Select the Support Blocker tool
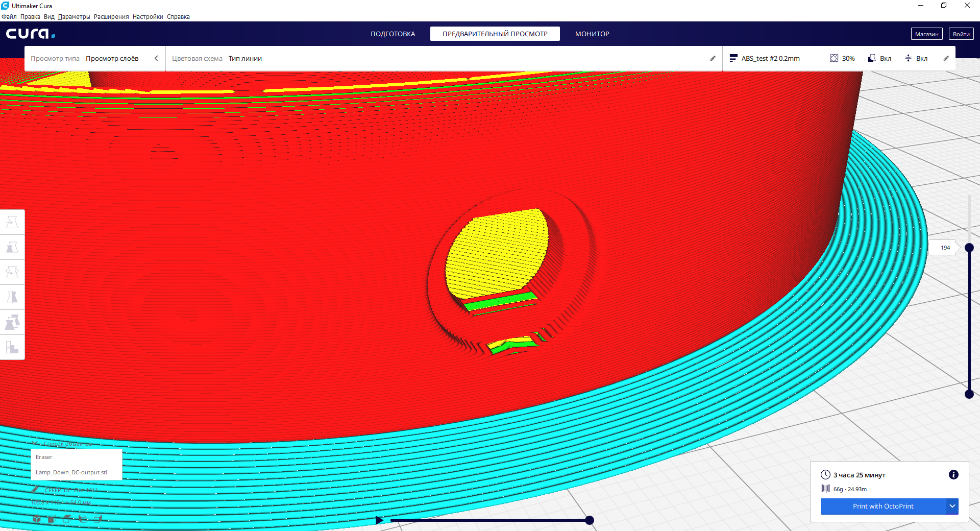This screenshot has width=980, height=531. pos(12,347)
